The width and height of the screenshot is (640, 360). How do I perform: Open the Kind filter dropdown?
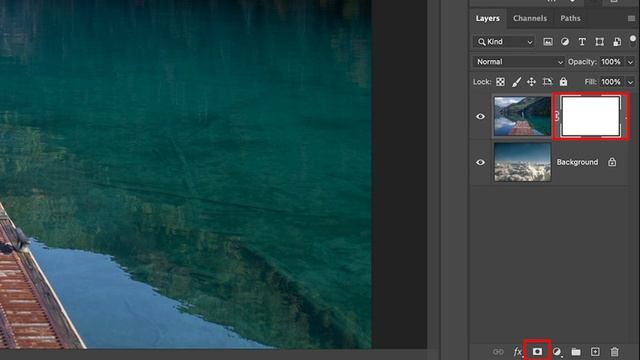(x=504, y=42)
